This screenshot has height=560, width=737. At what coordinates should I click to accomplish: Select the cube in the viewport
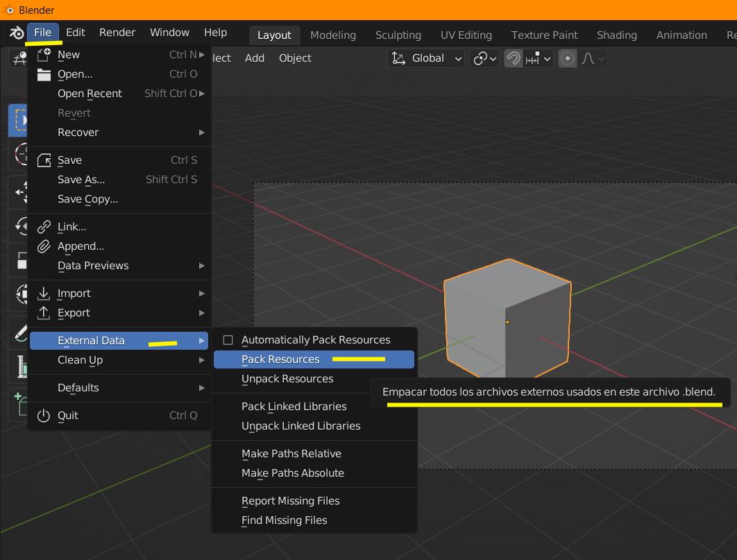point(507,319)
